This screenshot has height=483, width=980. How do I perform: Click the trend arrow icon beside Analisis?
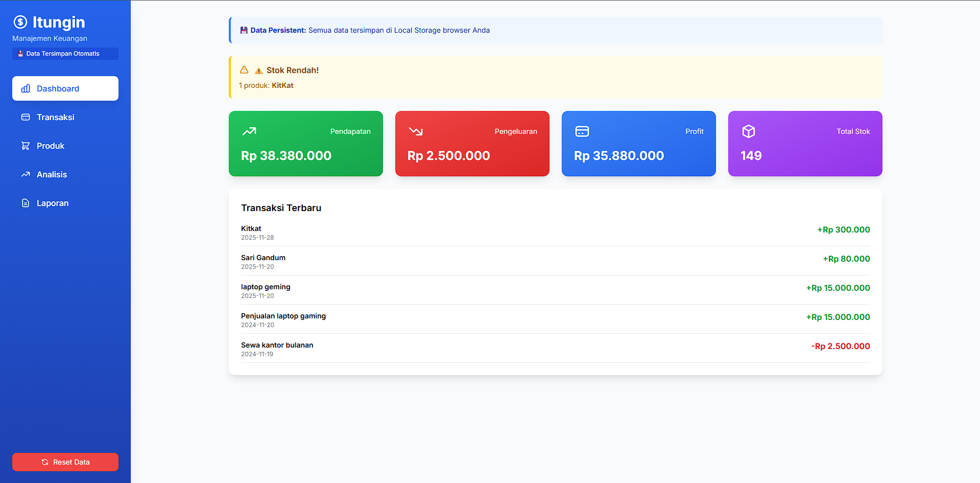tap(25, 174)
